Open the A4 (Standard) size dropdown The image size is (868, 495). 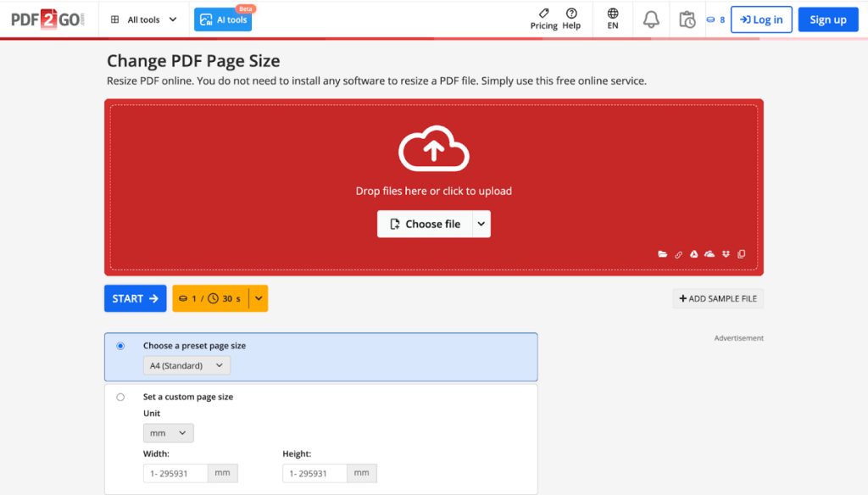click(x=186, y=364)
